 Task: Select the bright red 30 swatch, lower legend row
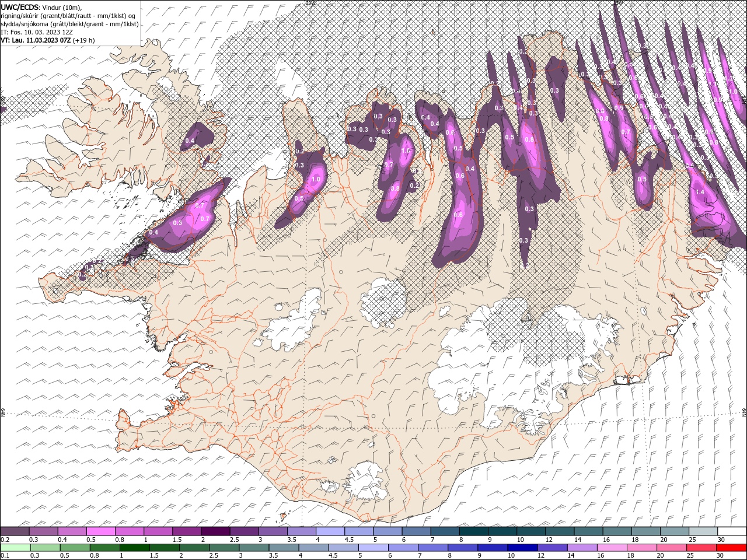[x=731, y=548]
